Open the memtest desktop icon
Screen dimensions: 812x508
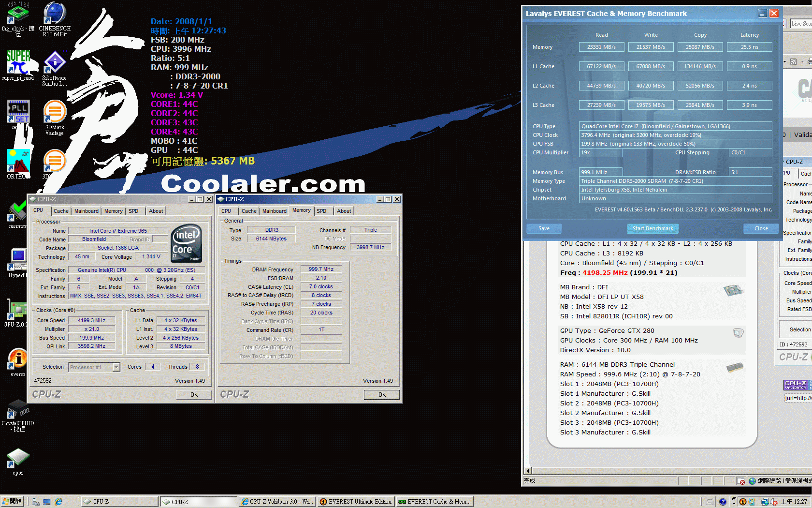(18, 213)
